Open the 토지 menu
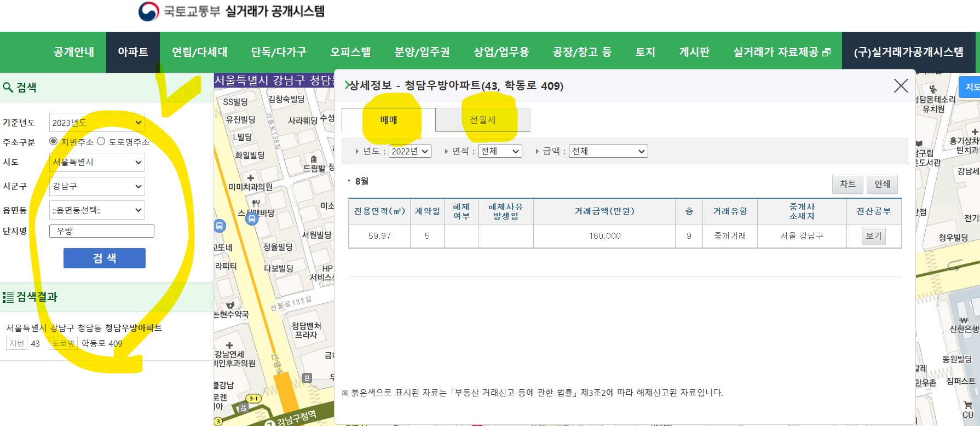Viewport: 980px width, 426px height. (645, 52)
